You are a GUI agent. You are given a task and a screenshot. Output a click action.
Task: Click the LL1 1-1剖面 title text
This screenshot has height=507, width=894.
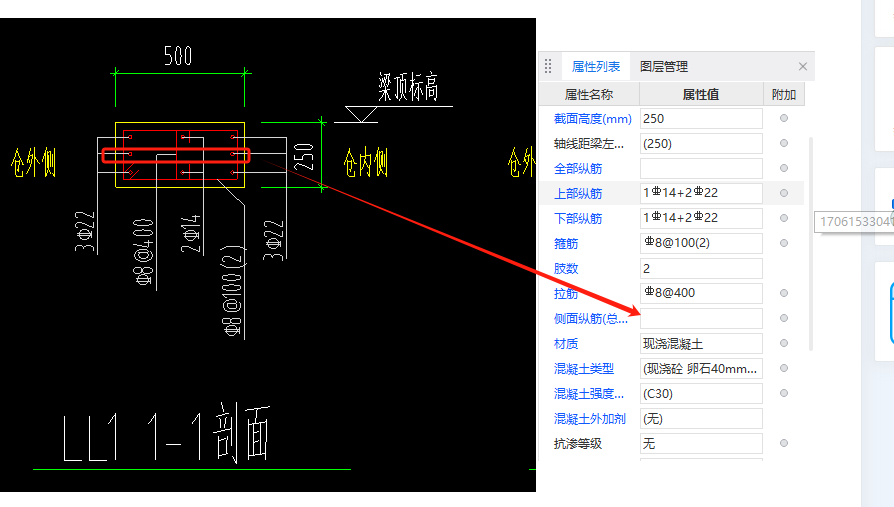pyautogui.click(x=166, y=433)
